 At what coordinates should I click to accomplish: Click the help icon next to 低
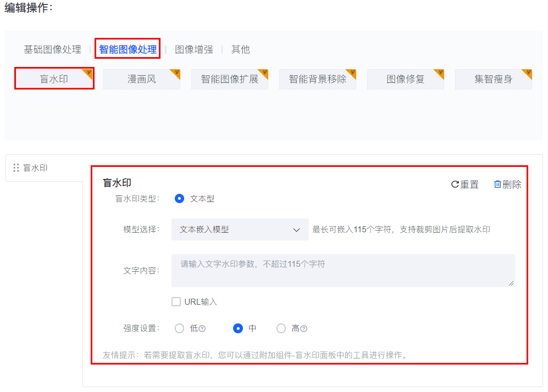pos(202,329)
